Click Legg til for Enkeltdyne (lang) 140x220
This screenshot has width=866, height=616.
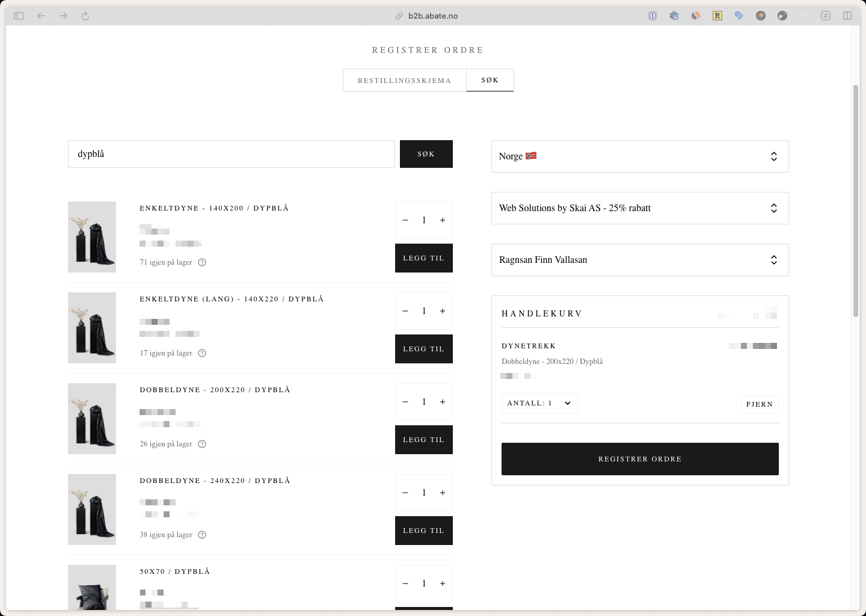423,349
